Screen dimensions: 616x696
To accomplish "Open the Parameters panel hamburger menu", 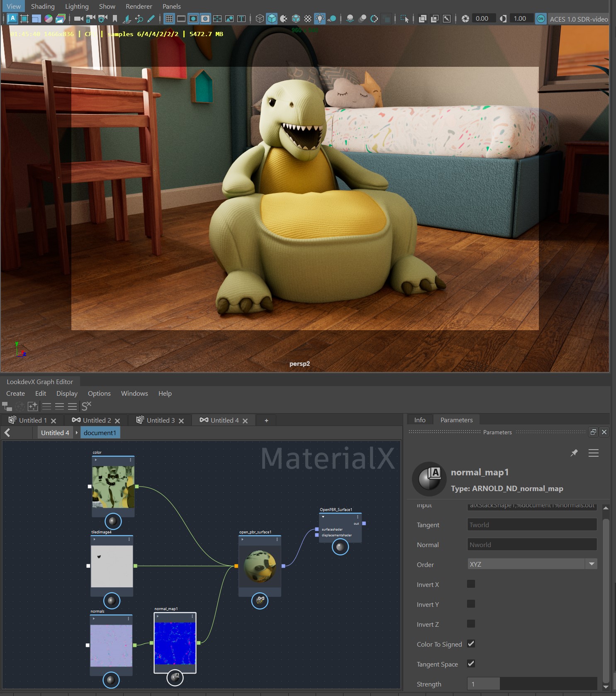I will pyautogui.click(x=594, y=453).
